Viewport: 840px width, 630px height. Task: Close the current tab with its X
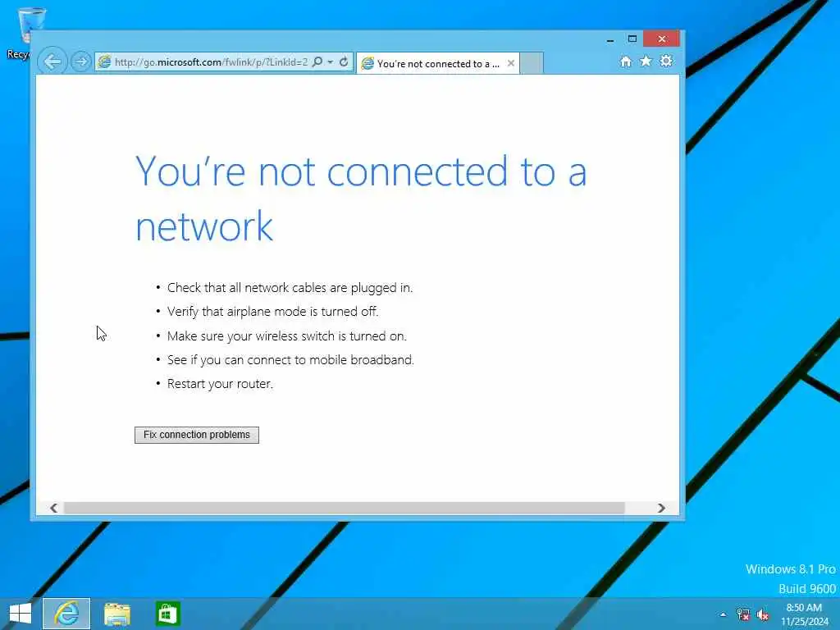[511, 63]
